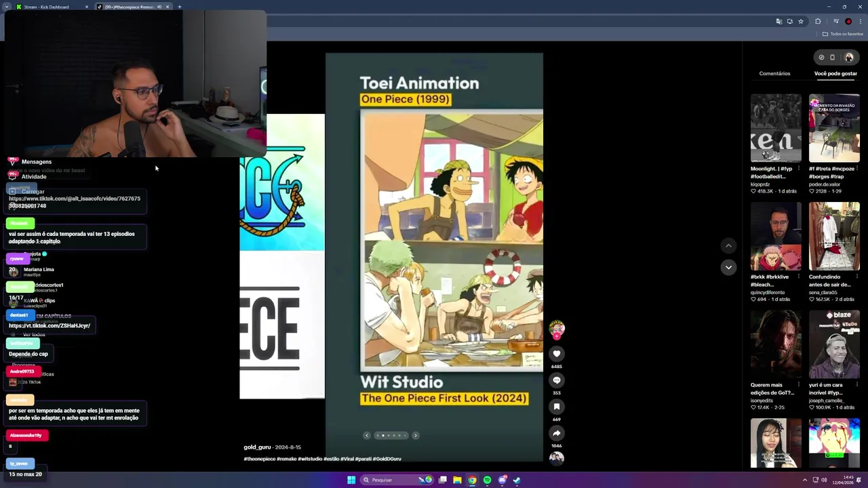Click the carousel slide dots indicator
The image size is (868, 488).
point(391,435)
